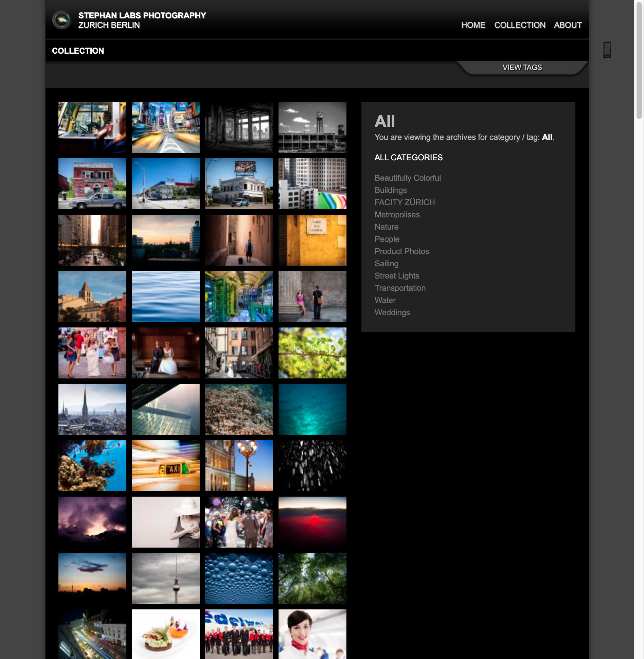Open the Times Square motion blur photo

(165, 127)
